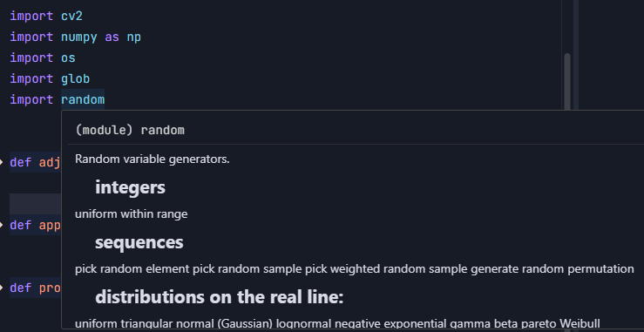The image size is (644, 332).
Task: Click 'Random variable generators.' description text
Action: point(153,159)
